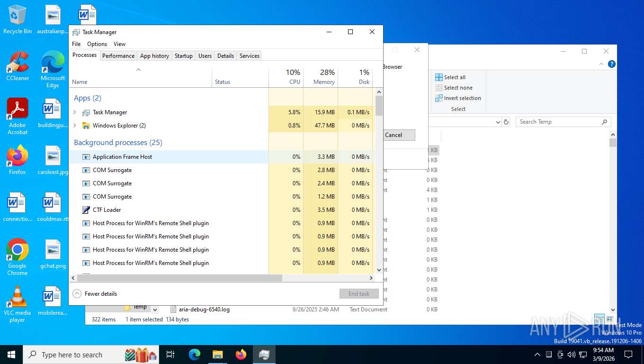Open the Recycle Bin desktop icon
Screen dimensions: 644x364
18,19
